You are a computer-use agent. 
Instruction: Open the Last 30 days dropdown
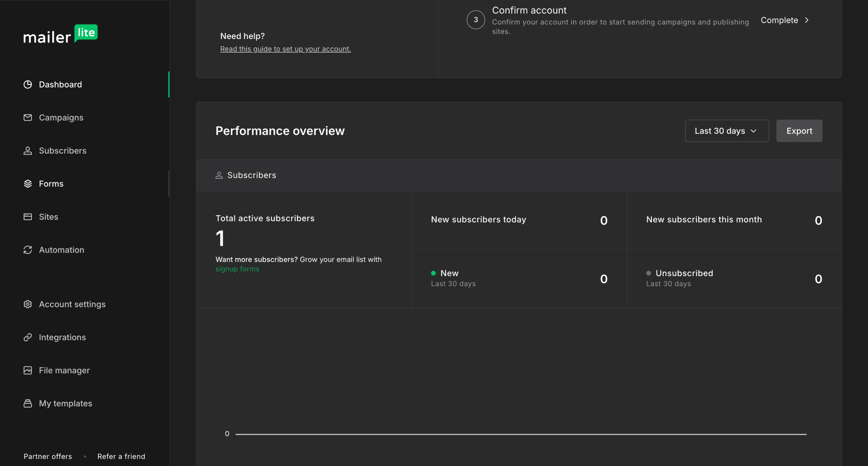pos(727,131)
